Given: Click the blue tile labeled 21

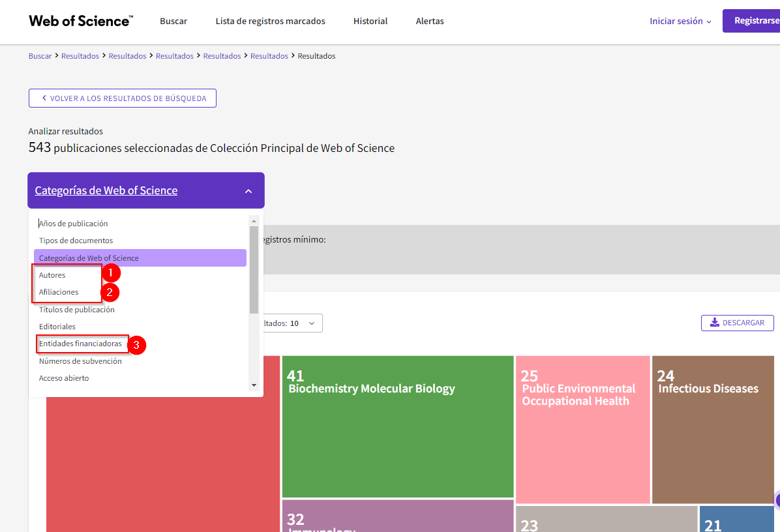Looking at the screenshot, I should click(x=737, y=519).
